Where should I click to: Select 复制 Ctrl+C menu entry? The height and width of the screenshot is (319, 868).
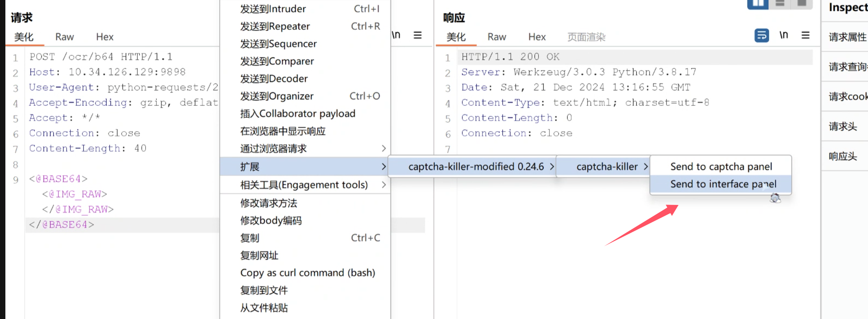click(x=305, y=238)
